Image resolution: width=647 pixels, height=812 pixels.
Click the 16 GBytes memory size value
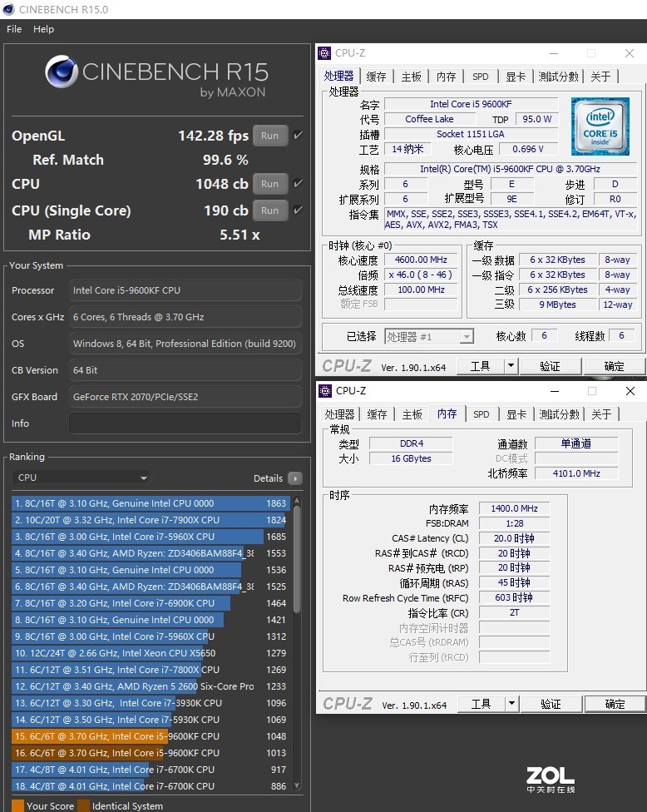(x=411, y=458)
